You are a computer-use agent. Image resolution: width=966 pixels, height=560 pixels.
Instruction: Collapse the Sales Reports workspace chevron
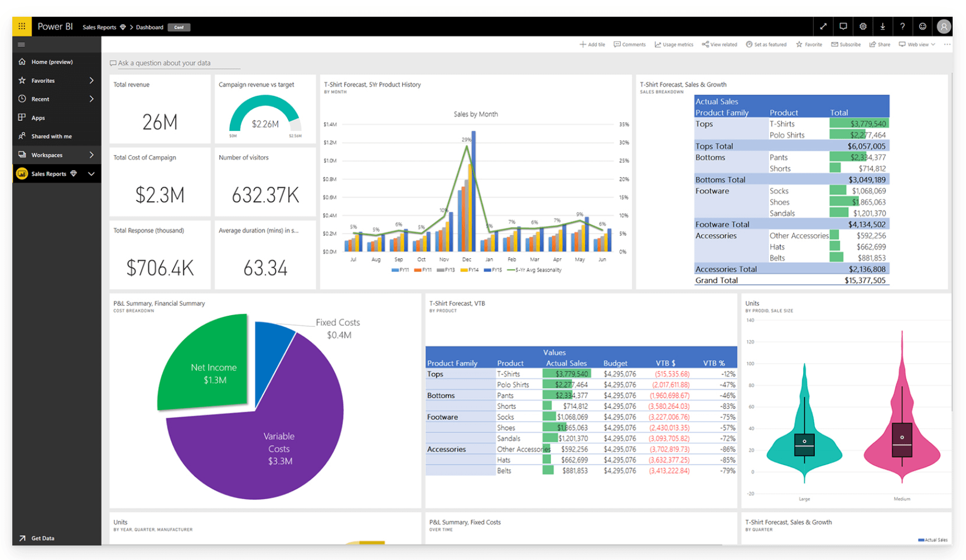[x=91, y=174]
